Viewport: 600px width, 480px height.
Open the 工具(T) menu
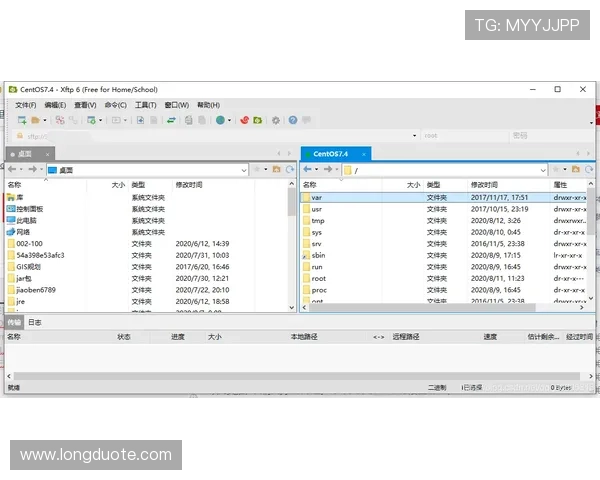pos(145,104)
